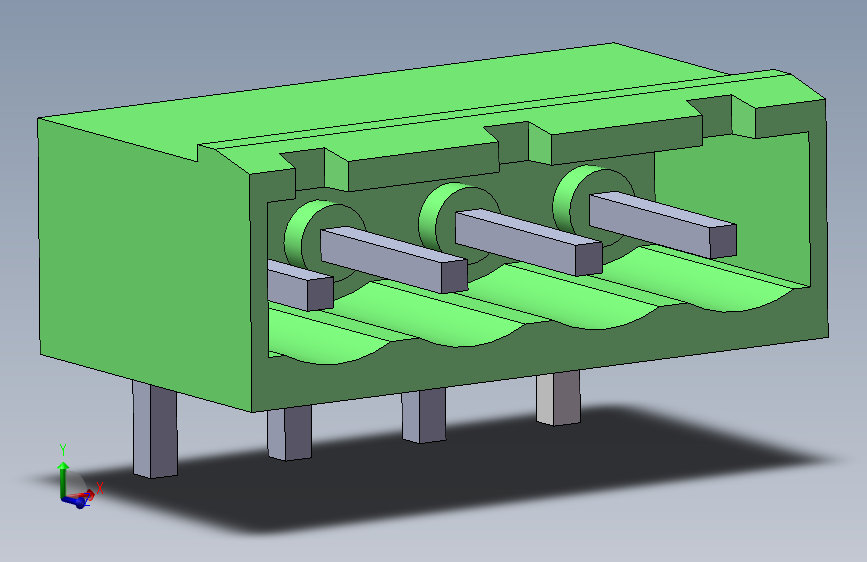This screenshot has height=562, width=867.
Task: Select the rightmost horizontal gray pin inside housing
Action: [x=662, y=224]
